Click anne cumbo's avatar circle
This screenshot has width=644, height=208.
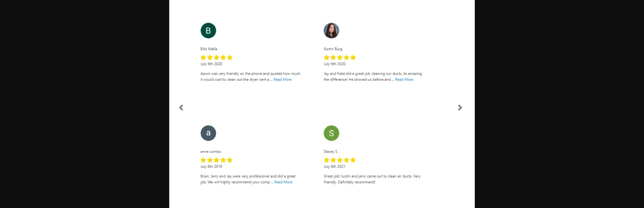pos(208,133)
